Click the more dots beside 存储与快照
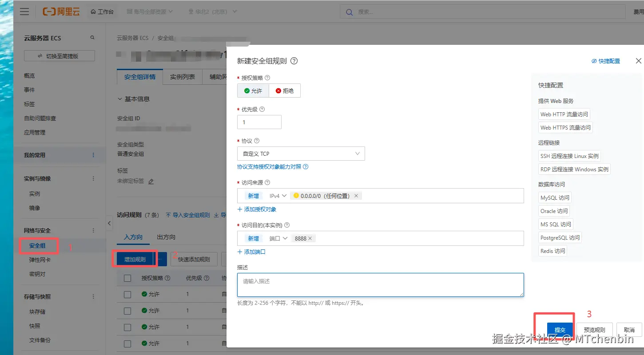This screenshot has height=355, width=644. [93, 297]
